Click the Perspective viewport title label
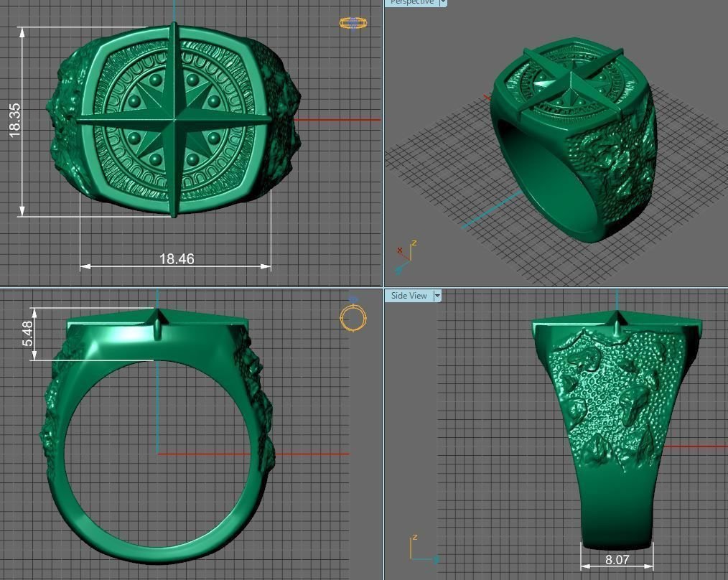 pos(411,2)
